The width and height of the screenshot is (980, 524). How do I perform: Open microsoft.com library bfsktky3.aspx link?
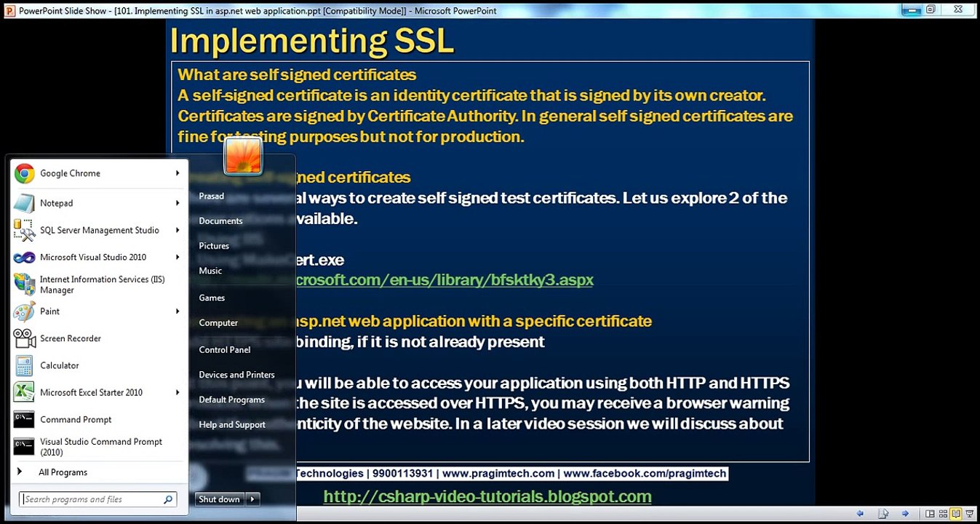(444, 279)
